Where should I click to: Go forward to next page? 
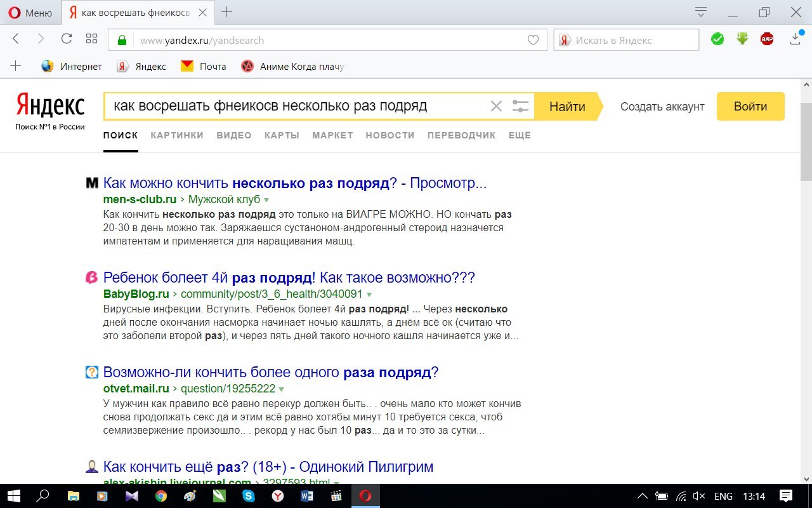pos(41,39)
